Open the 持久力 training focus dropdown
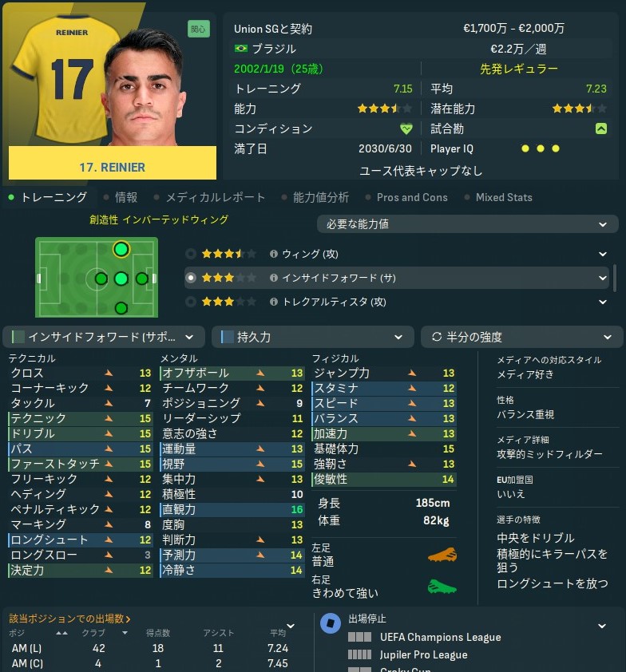This screenshot has width=626, height=672. (312, 338)
